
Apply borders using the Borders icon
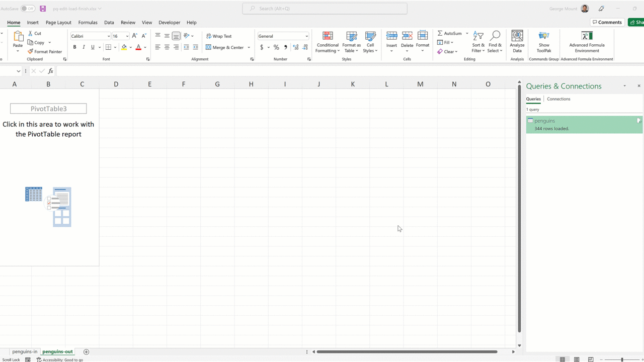(x=108, y=47)
